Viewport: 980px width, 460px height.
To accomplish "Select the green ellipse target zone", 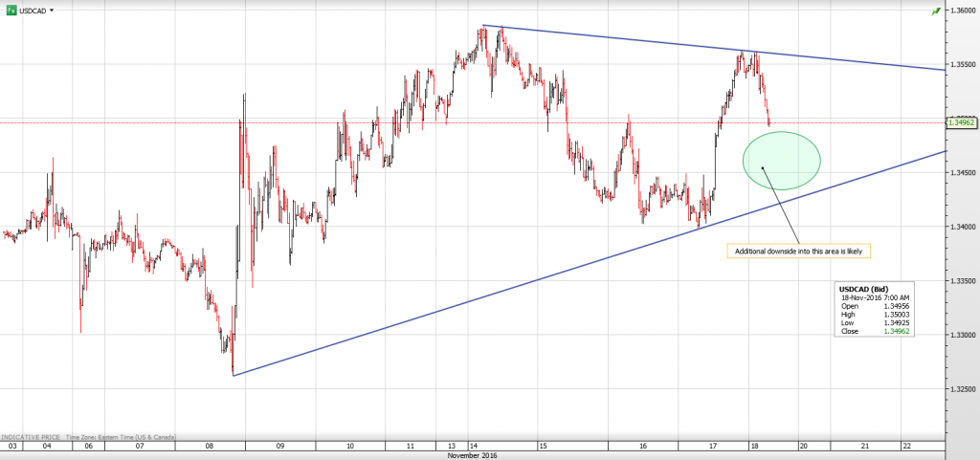I will pyautogui.click(x=782, y=160).
